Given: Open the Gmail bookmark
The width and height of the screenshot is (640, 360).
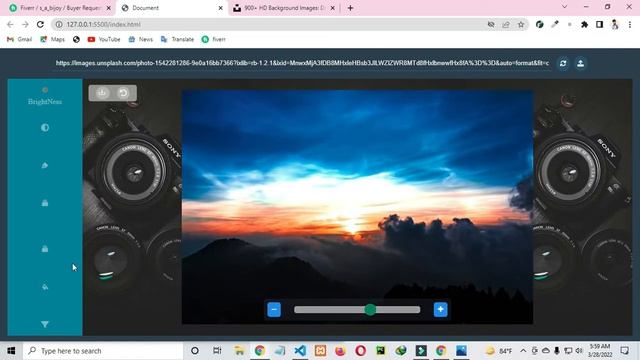Looking at the screenshot, I should (20, 39).
